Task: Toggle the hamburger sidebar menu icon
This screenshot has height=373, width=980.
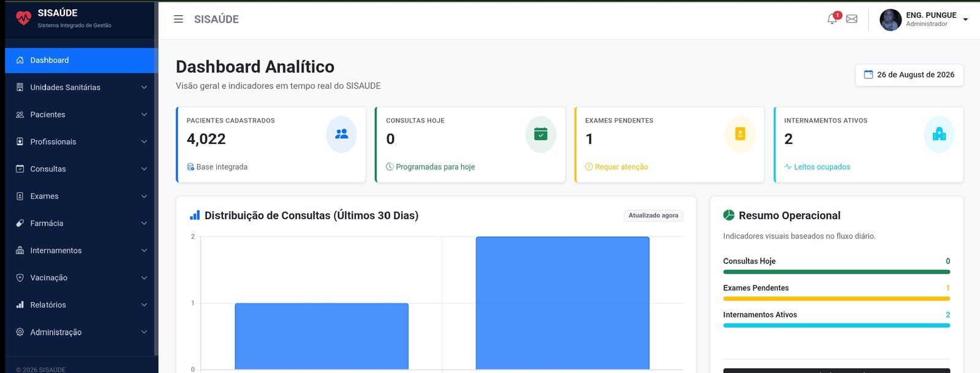Action: click(178, 19)
